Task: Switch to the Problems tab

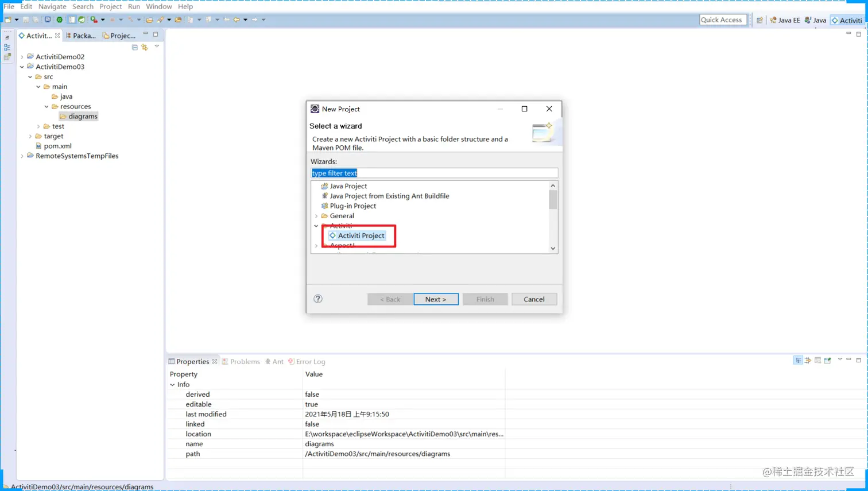Action: [x=241, y=361]
